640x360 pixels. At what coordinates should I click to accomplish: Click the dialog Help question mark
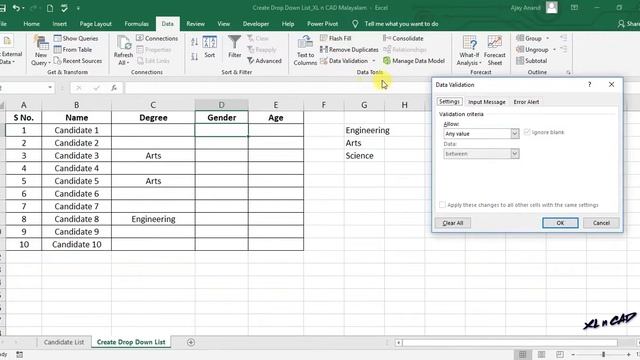click(589, 84)
